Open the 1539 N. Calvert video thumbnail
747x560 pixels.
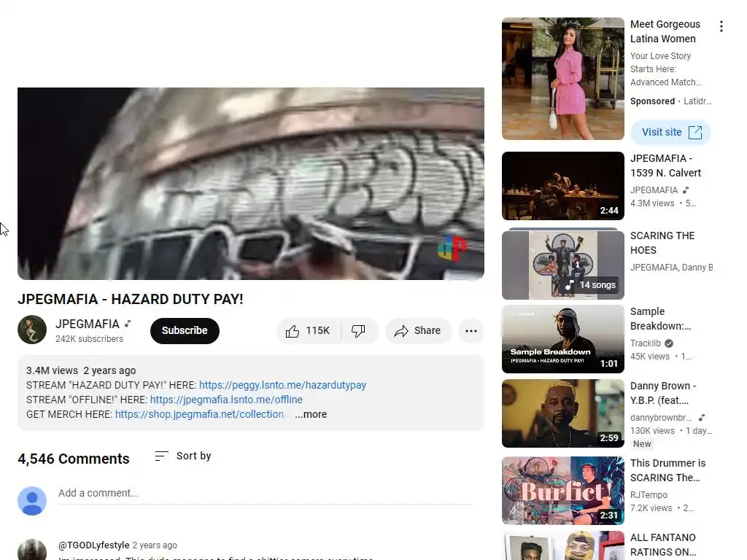[563, 186]
